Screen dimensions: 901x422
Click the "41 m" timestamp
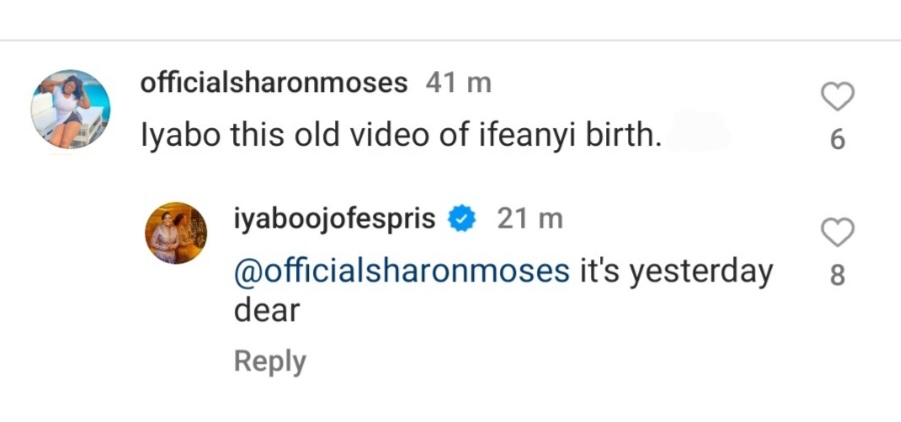coord(459,83)
